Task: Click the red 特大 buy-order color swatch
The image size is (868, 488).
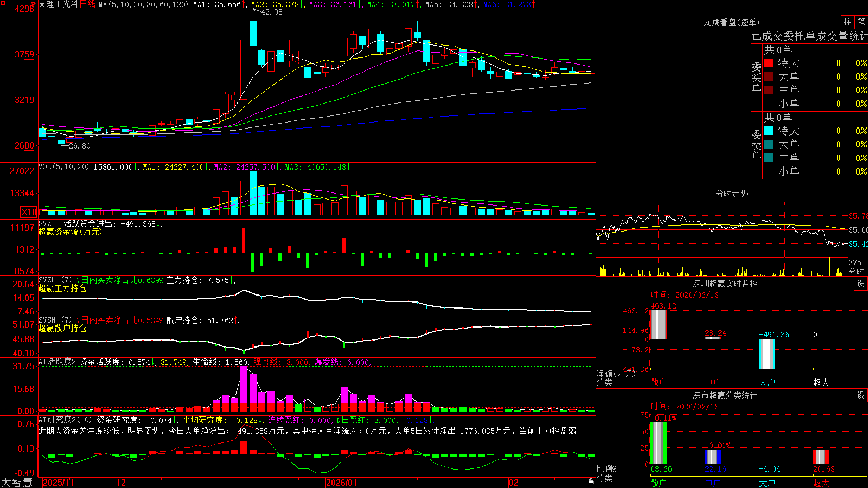Action: [768, 63]
